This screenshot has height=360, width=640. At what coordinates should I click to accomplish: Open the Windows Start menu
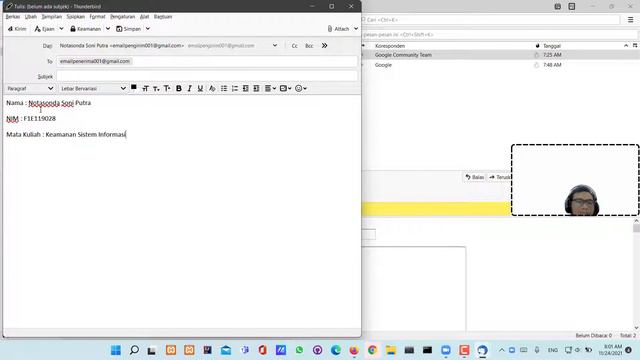[x=116, y=350]
